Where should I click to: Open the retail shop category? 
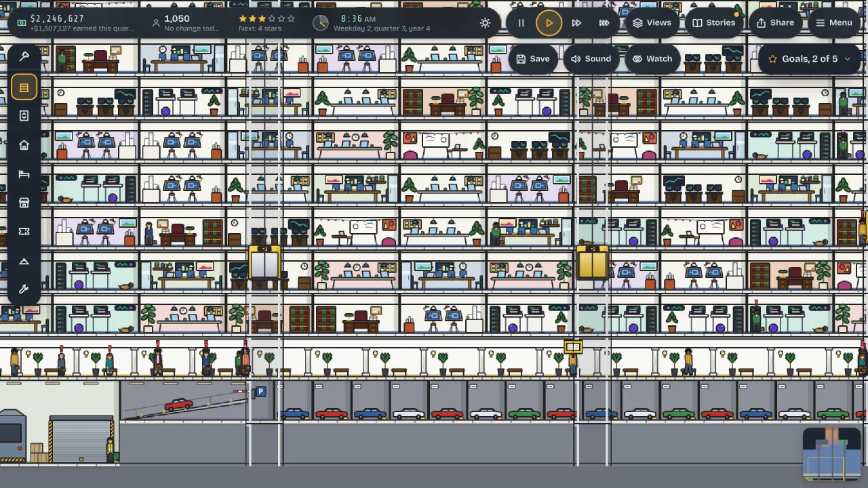click(x=24, y=203)
